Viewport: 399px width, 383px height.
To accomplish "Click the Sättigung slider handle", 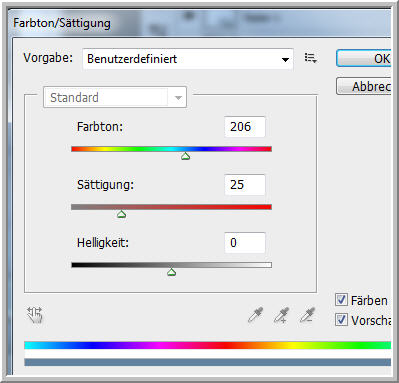I will click(x=121, y=214).
